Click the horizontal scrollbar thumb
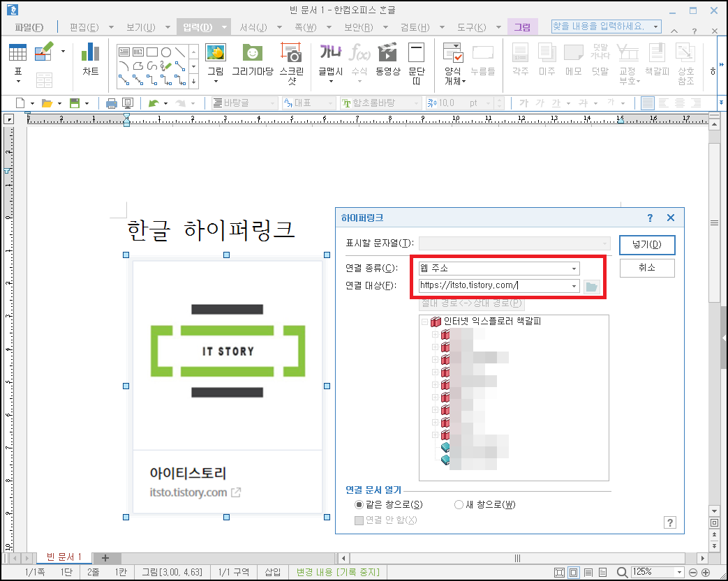Viewport: 728px width, 581px height. point(517,558)
